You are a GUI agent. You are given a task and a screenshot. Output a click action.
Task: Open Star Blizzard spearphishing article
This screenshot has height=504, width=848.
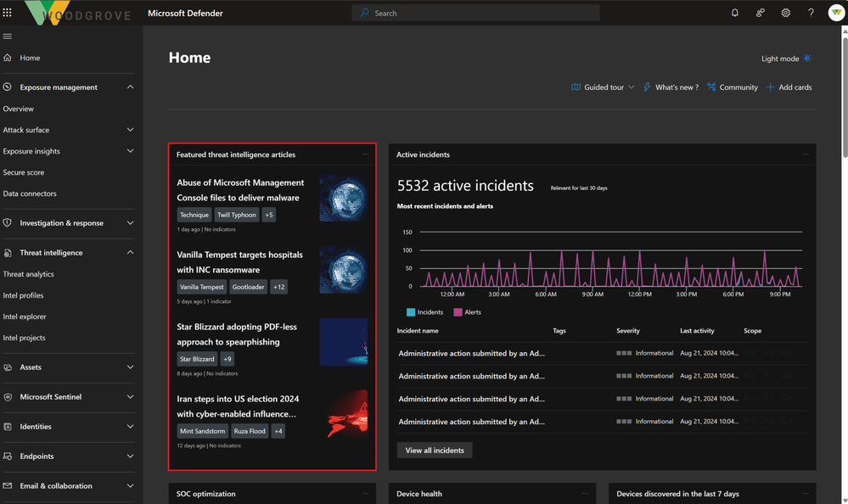pyautogui.click(x=237, y=334)
